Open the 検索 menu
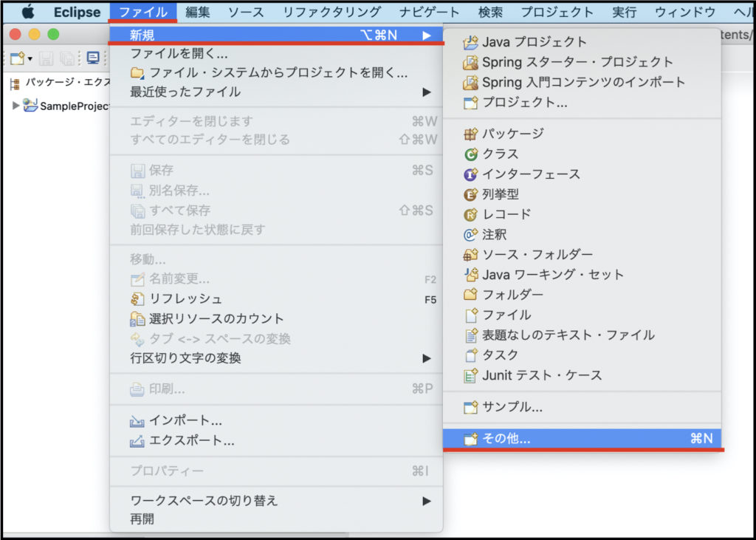This screenshot has width=756, height=540. pyautogui.click(x=490, y=12)
